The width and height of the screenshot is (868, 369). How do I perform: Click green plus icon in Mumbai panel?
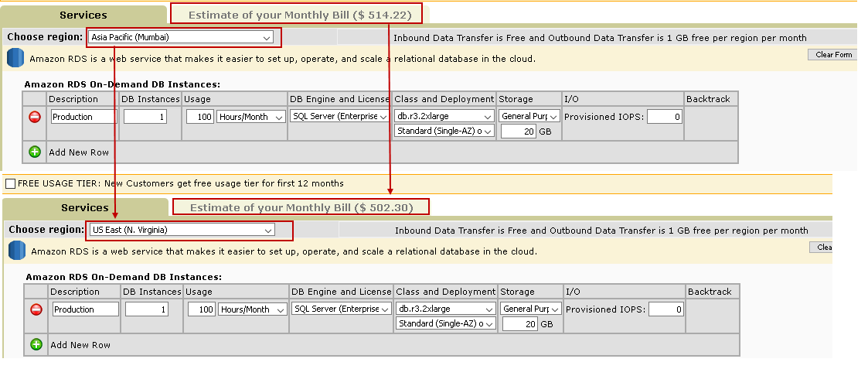[35, 152]
